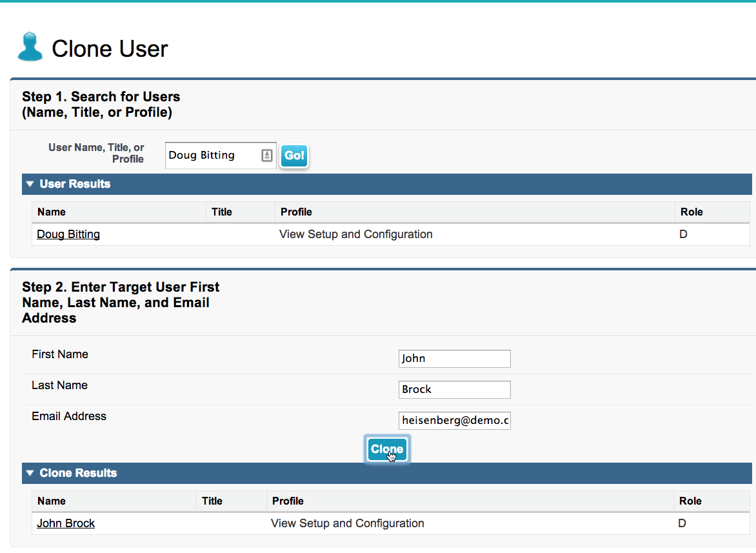Click the Profile column header in User Results

click(296, 212)
